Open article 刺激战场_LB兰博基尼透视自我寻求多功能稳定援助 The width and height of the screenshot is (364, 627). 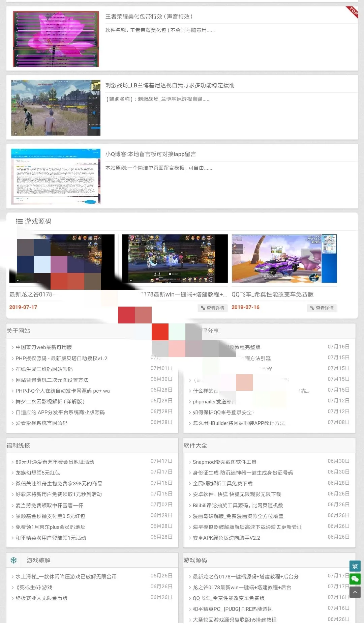[x=170, y=85]
